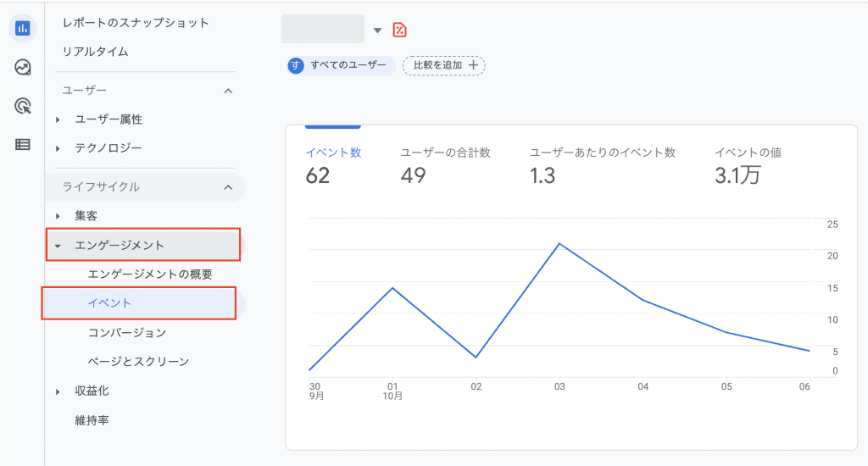Viewport: 868px width, 466px height.
Task: Open リアルタイム report
Action: click(x=95, y=52)
